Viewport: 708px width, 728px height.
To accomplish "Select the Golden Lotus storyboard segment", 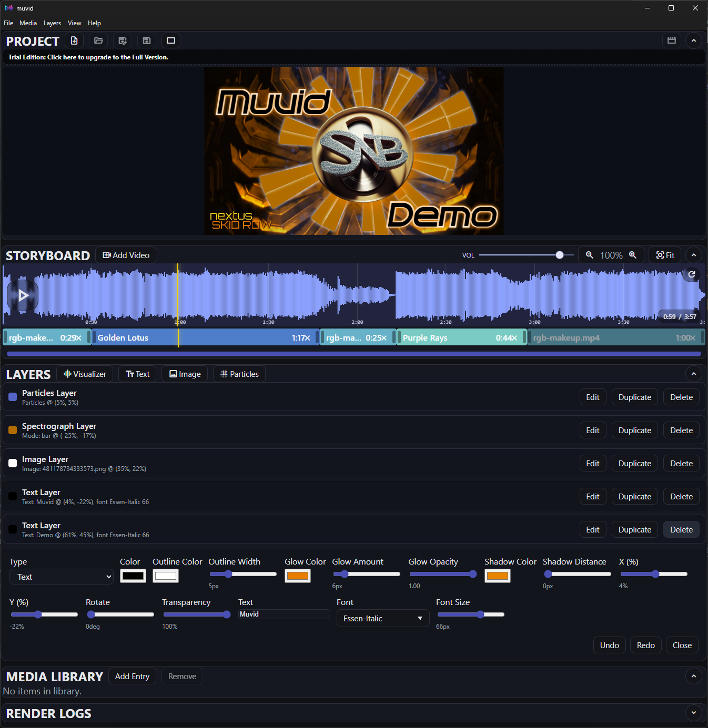I will 205,337.
